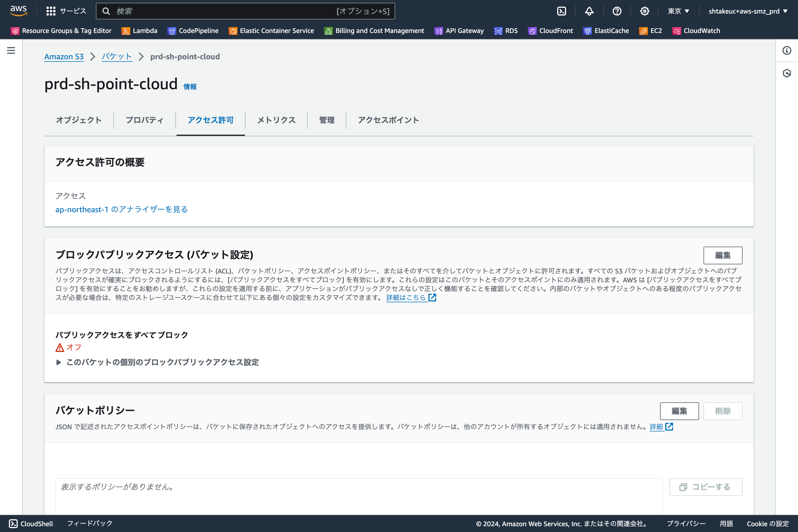Open the notifications bell icon
This screenshot has height=532, width=798.
(589, 11)
